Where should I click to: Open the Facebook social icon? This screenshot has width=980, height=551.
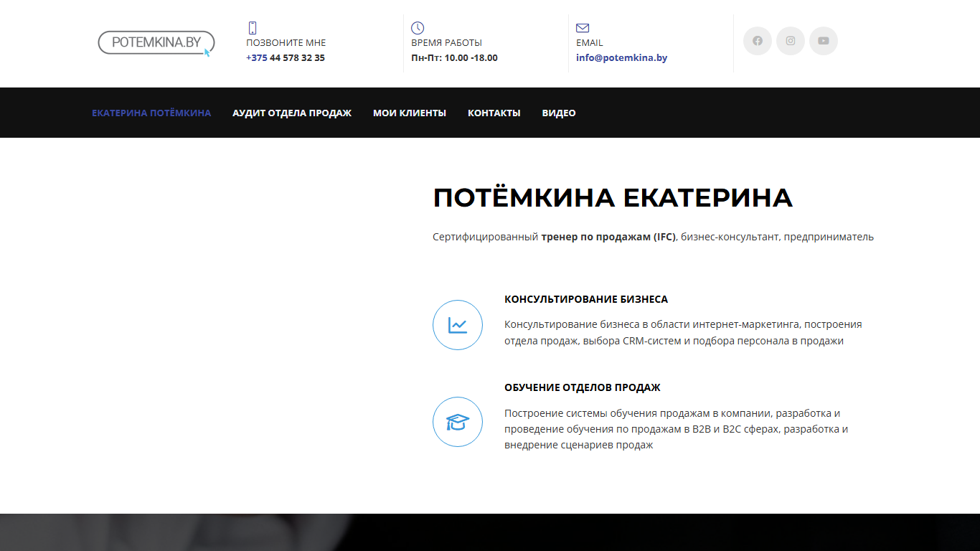coord(758,41)
